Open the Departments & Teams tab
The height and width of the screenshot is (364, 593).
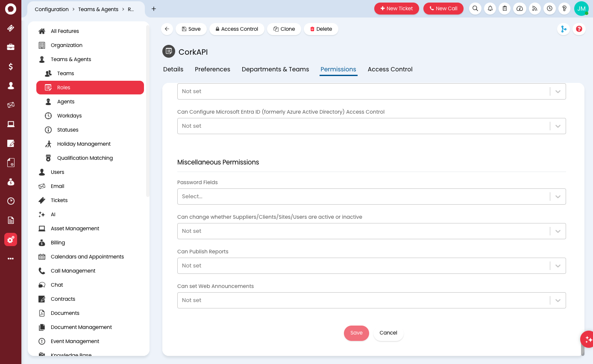click(x=275, y=69)
